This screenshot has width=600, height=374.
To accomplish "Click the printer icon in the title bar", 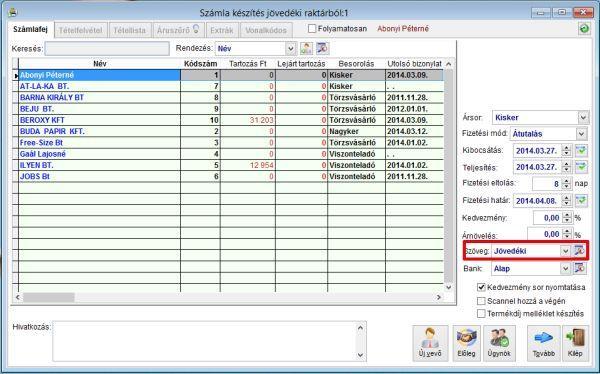I will pos(13,13).
